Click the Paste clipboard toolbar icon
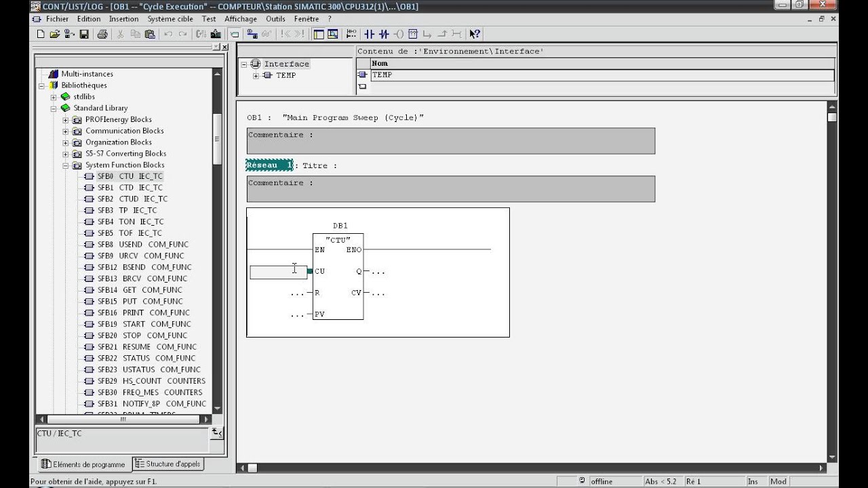The width and height of the screenshot is (868, 488). point(151,34)
